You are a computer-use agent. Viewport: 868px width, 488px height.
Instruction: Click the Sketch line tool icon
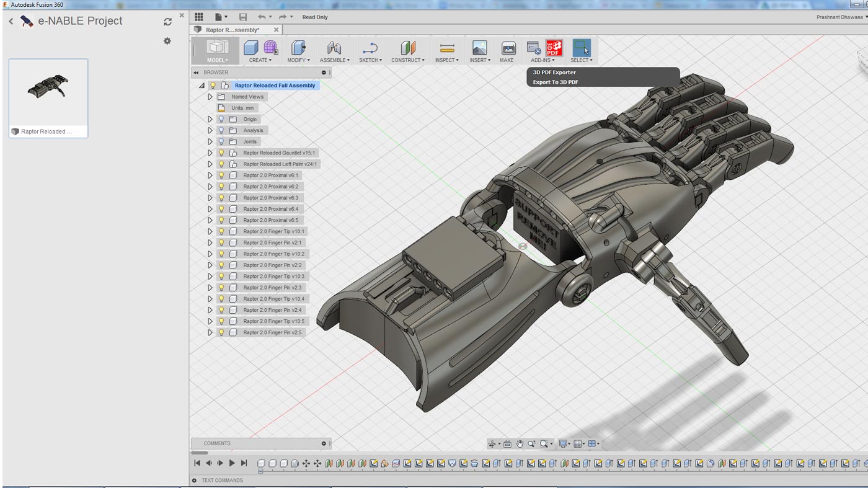[x=370, y=48]
